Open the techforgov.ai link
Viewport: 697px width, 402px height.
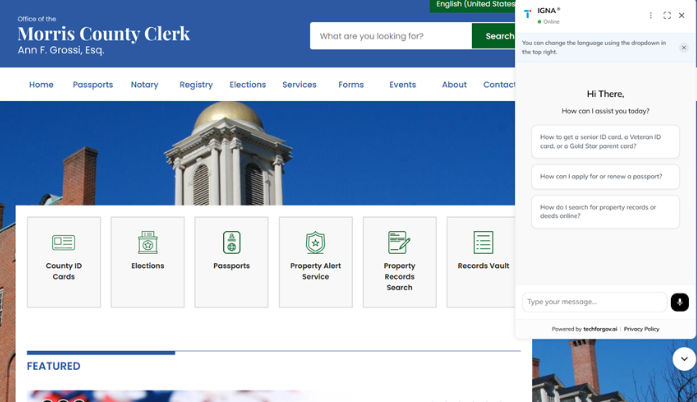[x=600, y=329]
